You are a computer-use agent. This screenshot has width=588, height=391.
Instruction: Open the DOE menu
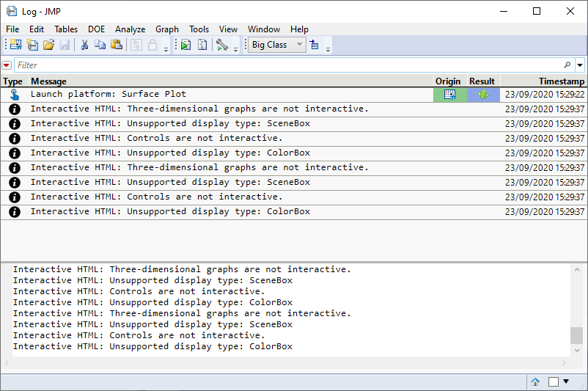[x=96, y=29]
